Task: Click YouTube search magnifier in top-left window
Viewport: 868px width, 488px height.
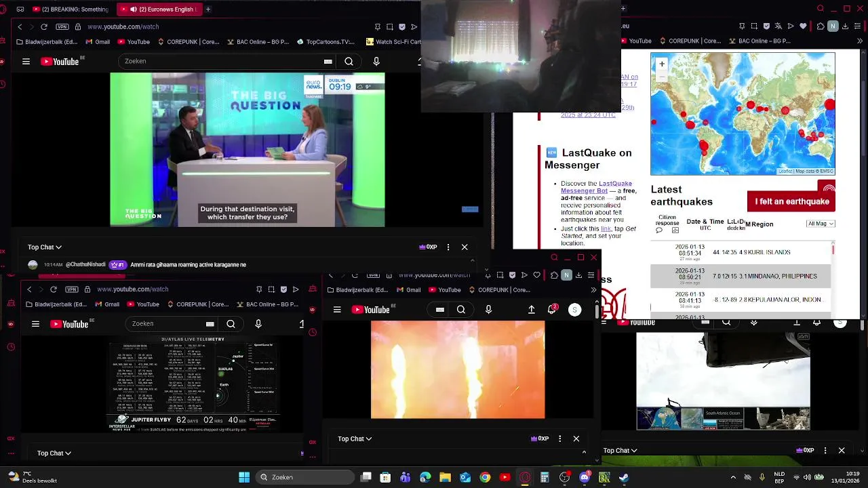Action: [x=349, y=62]
